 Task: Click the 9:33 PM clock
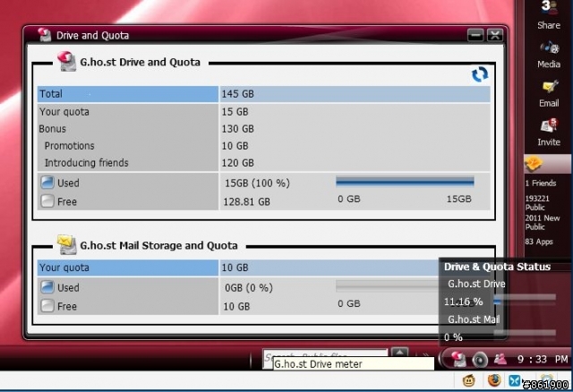point(543,359)
